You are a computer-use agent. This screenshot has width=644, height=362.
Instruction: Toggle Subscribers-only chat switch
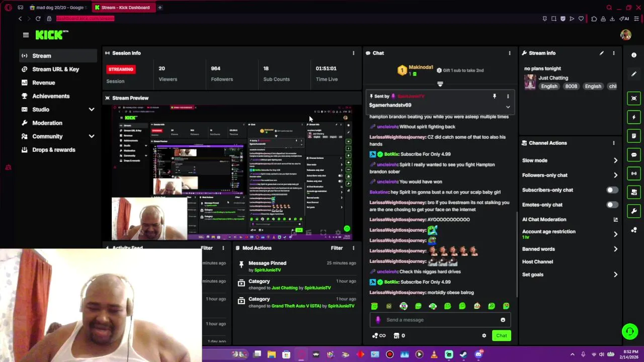pyautogui.click(x=612, y=190)
